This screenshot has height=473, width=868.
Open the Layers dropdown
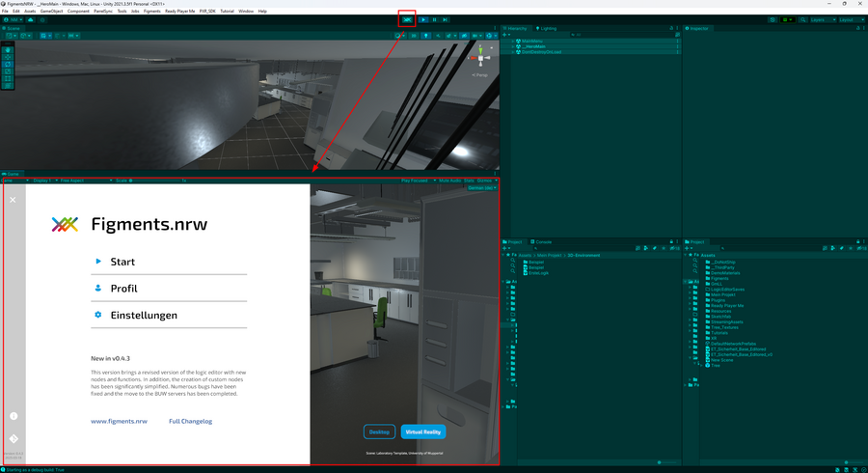click(x=823, y=20)
